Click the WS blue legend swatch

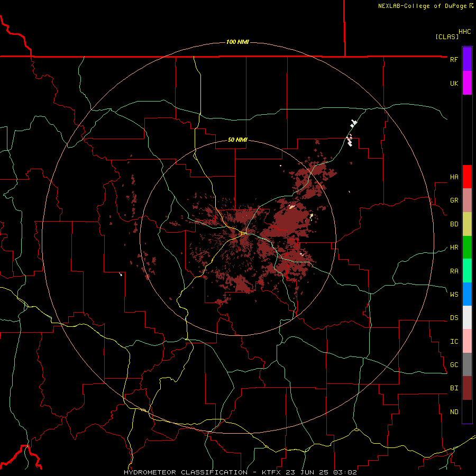[467, 294]
